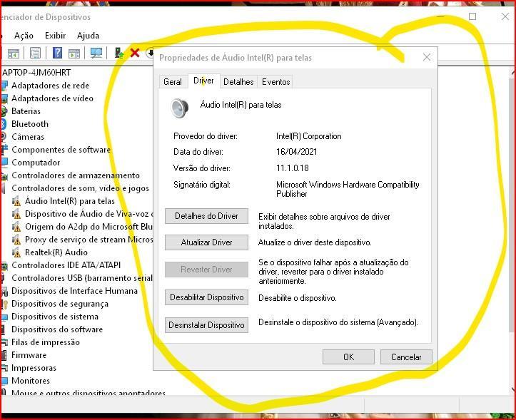Click the driver date 16/04/2021
Screen dimensions: 516x420
tap(296, 152)
